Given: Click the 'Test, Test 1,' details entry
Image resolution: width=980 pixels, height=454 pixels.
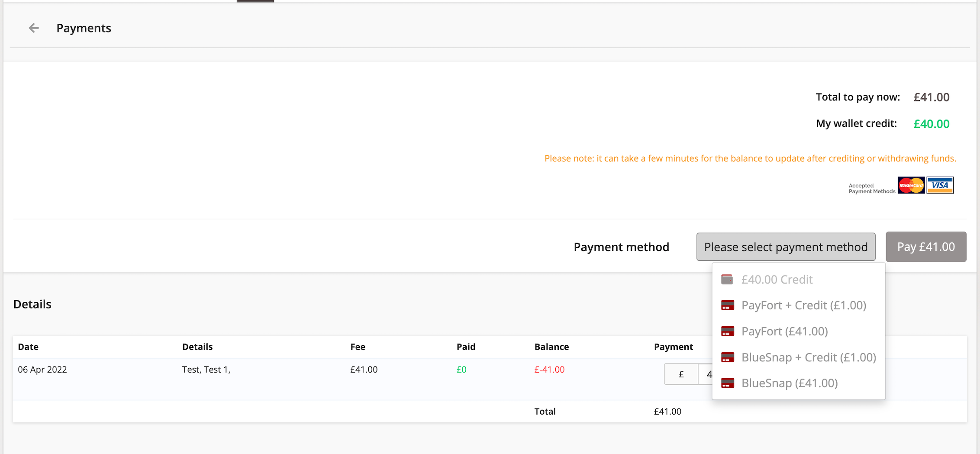Looking at the screenshot, I should (x=206, y=370).
